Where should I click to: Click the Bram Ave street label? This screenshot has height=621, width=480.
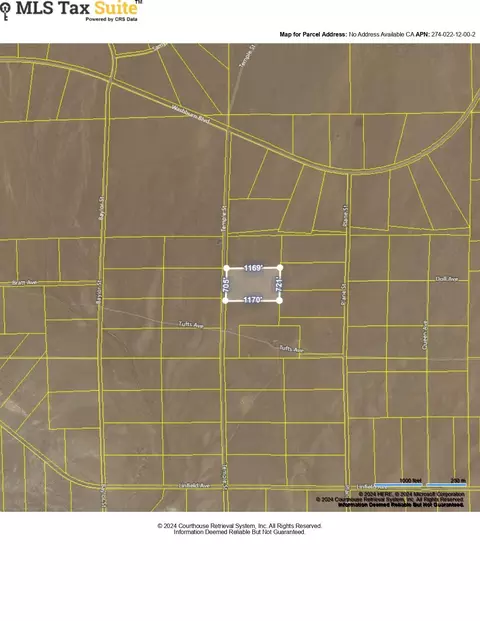click(24, 282)
